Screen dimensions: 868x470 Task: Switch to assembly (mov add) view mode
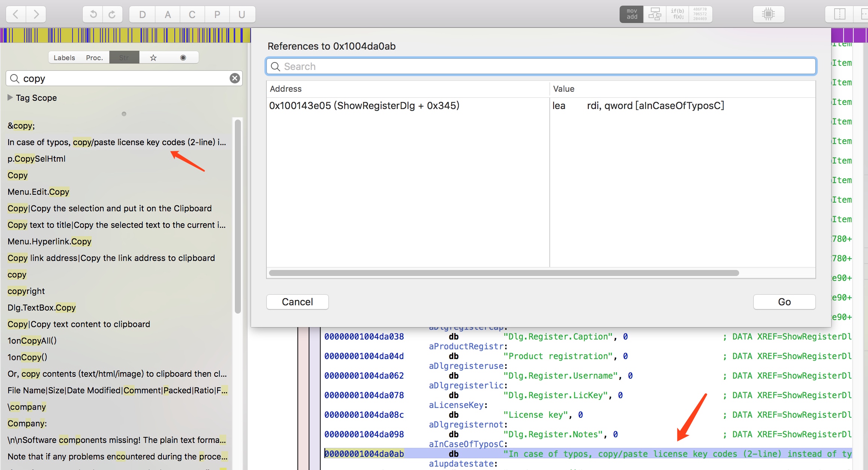coord(632,14)
